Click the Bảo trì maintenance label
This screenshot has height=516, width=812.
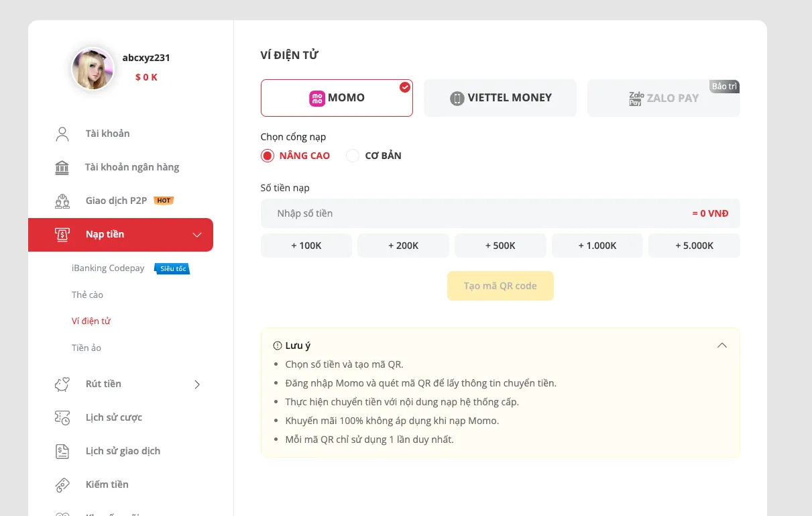point(725,87)
